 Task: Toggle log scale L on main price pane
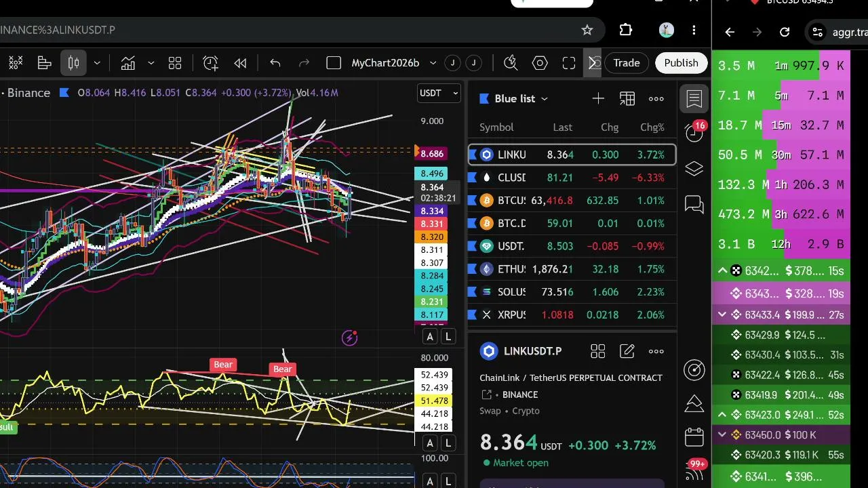[x=448, y=336]
